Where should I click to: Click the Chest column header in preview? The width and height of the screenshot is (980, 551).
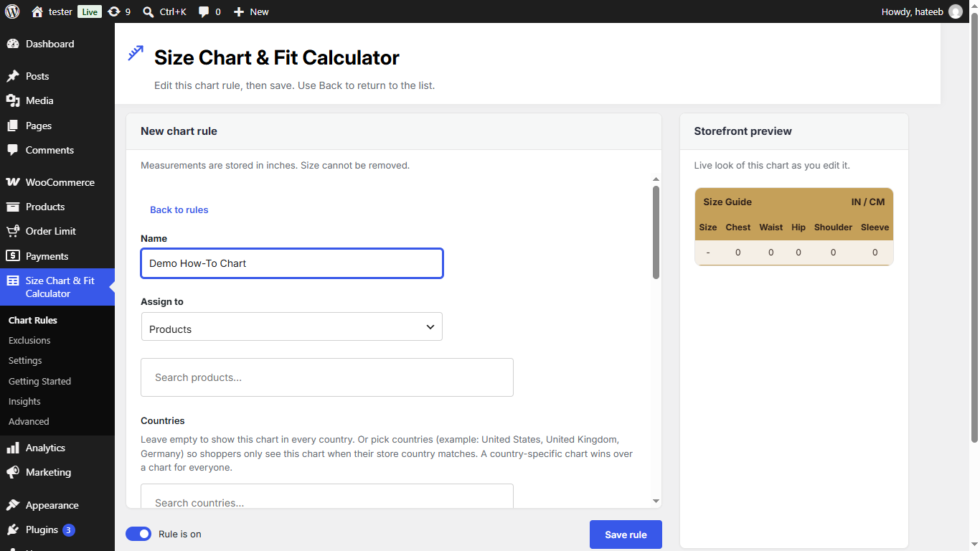738,227
